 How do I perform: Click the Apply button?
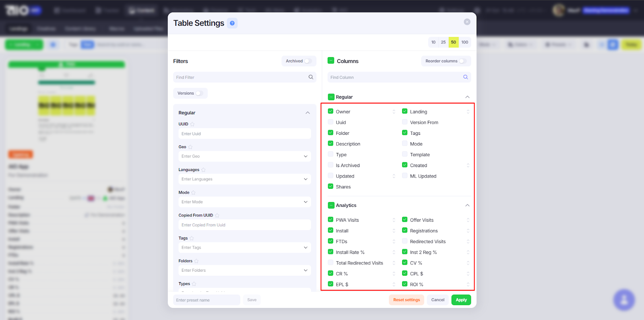coord(461,300)
